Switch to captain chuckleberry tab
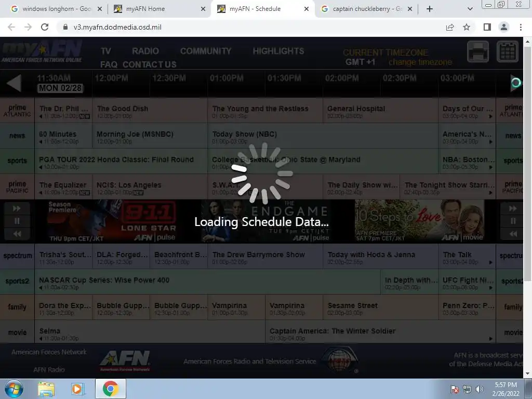This screenshot has width=532, height=399. pos(366,9)
